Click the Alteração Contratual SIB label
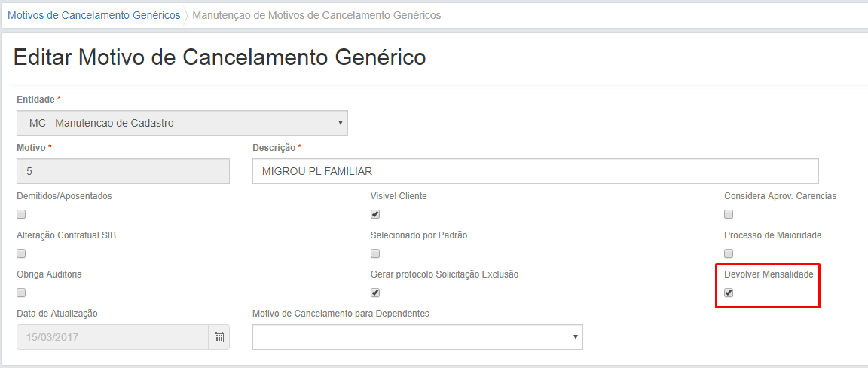The height and width of the screenshot is (368, 868). click(66, 235)
